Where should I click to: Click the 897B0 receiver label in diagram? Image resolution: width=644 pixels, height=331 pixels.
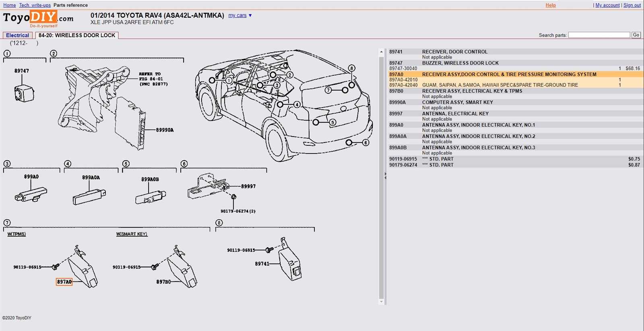coord(163,282)
